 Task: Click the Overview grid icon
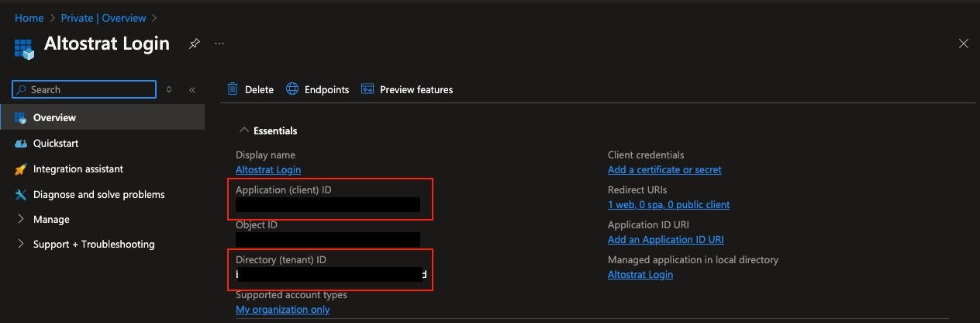pos(21,117)
